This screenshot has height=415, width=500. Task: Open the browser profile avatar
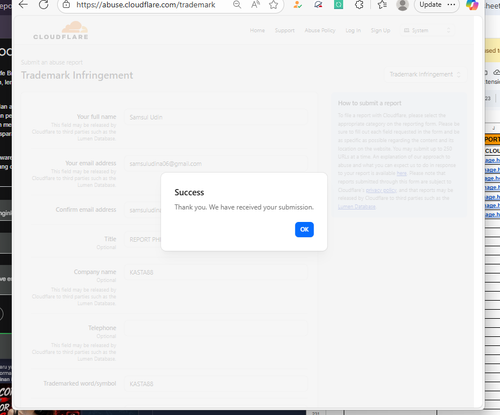pos(402,5)
